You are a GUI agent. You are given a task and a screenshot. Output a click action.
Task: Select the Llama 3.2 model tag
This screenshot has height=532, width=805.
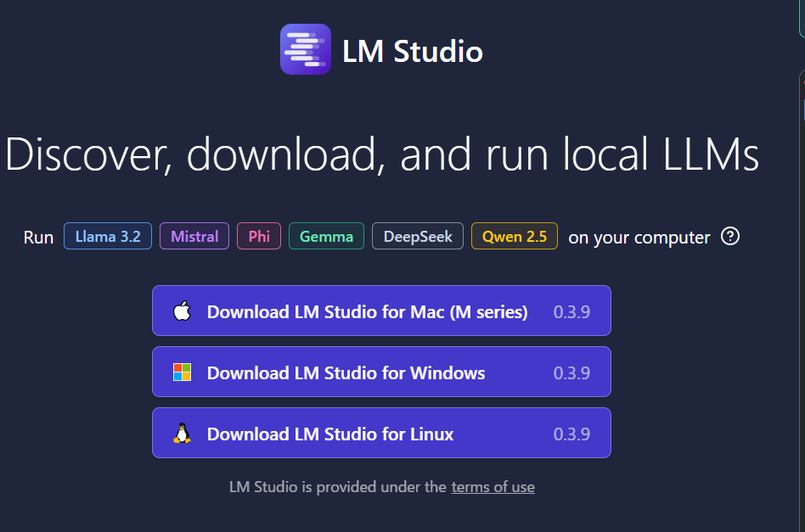click(108, 237)
